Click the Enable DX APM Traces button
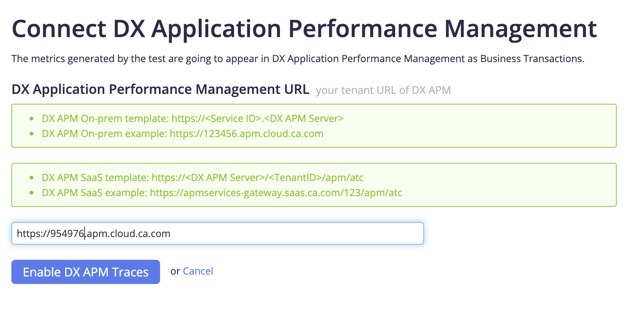Image resolution: width=644 pixels, height=309 pixels. click(x=86, y=272)
